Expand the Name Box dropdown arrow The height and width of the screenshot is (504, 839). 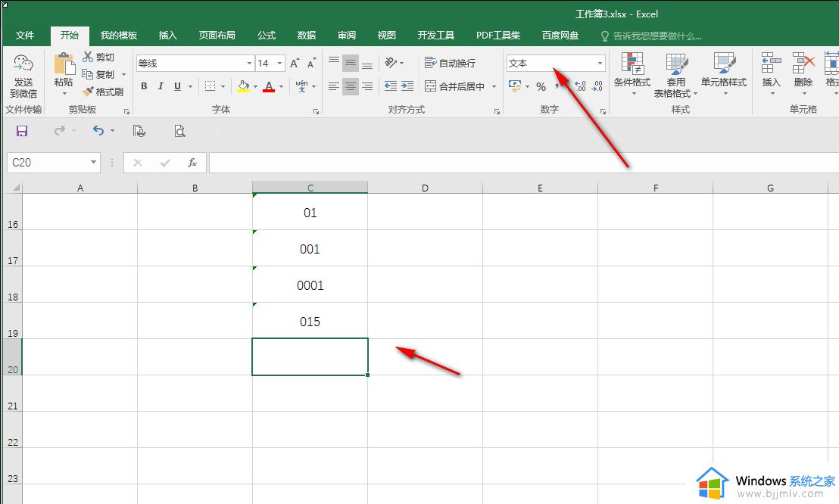(x=93, y=162)
